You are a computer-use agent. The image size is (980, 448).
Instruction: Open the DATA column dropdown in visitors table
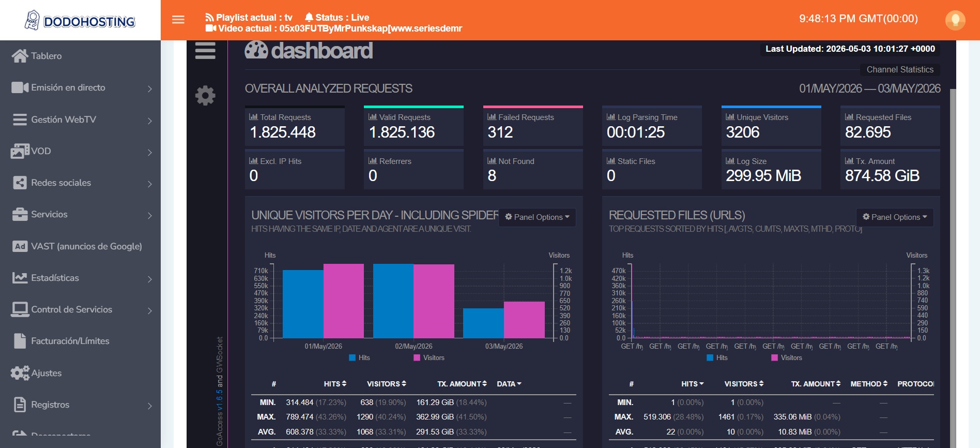click(x=509, y=384)
